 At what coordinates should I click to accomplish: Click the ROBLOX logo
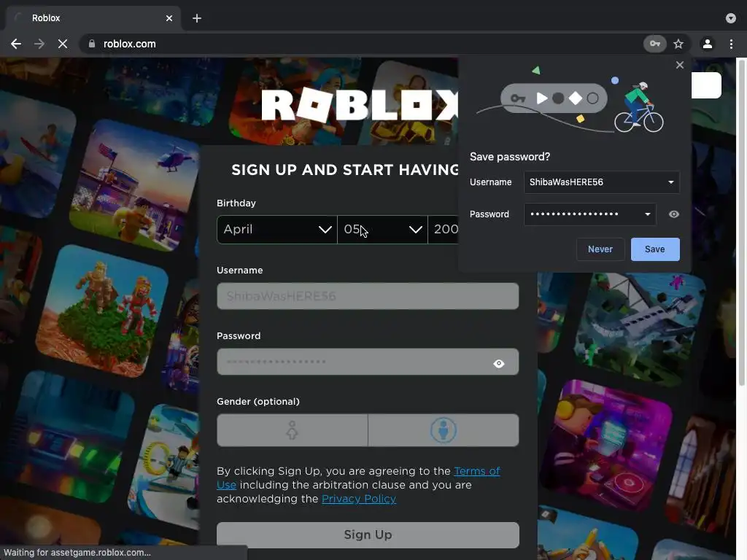(x=360, y=105)
